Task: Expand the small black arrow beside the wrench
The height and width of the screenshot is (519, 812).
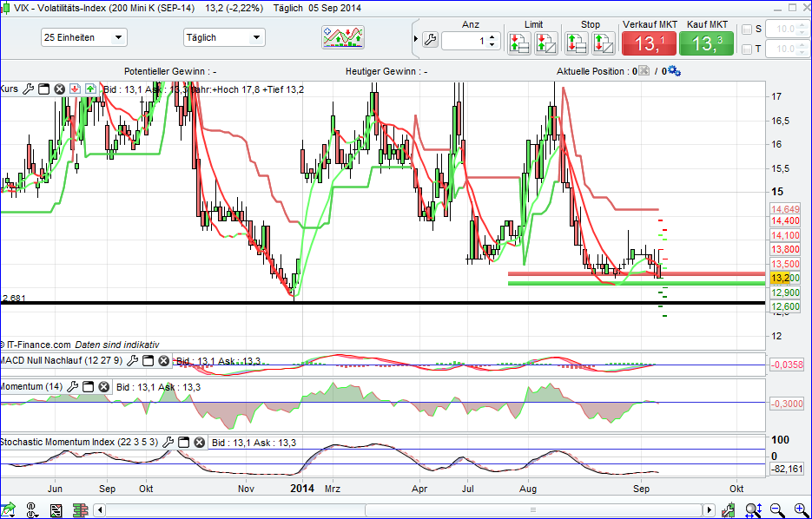Action: click(x=417, y=37)
